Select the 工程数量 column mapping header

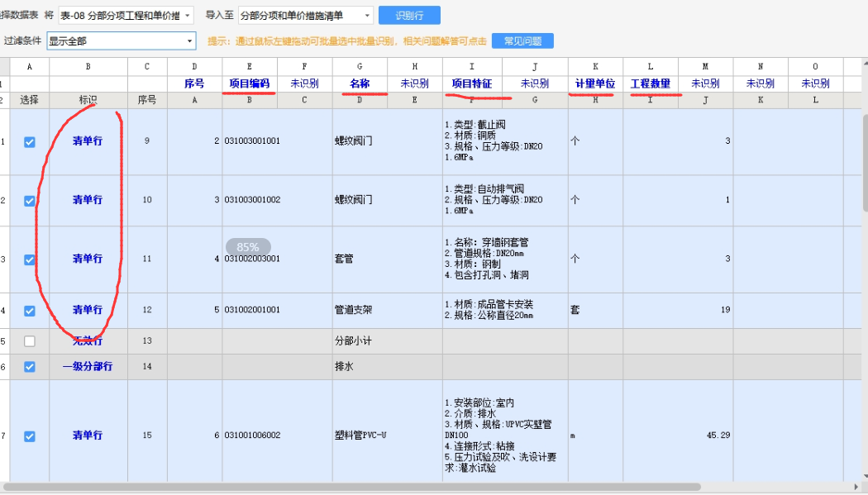click(651, 83)
